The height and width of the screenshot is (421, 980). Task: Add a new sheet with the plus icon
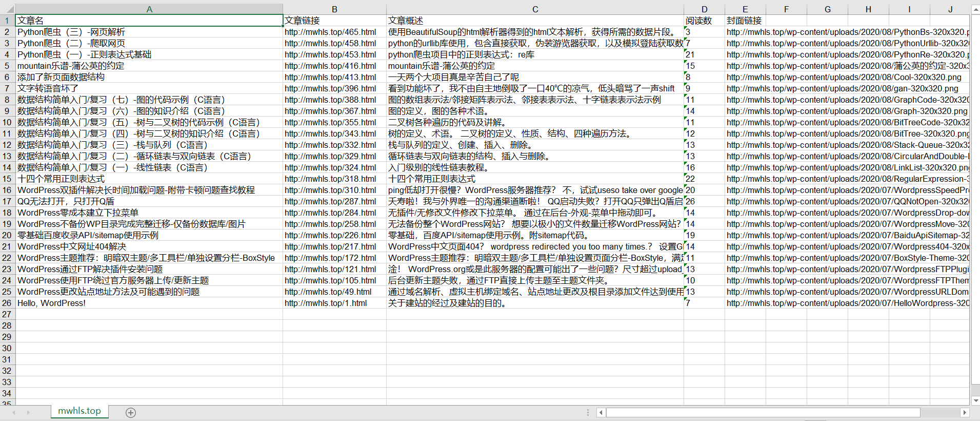click(x=131, y=412)
